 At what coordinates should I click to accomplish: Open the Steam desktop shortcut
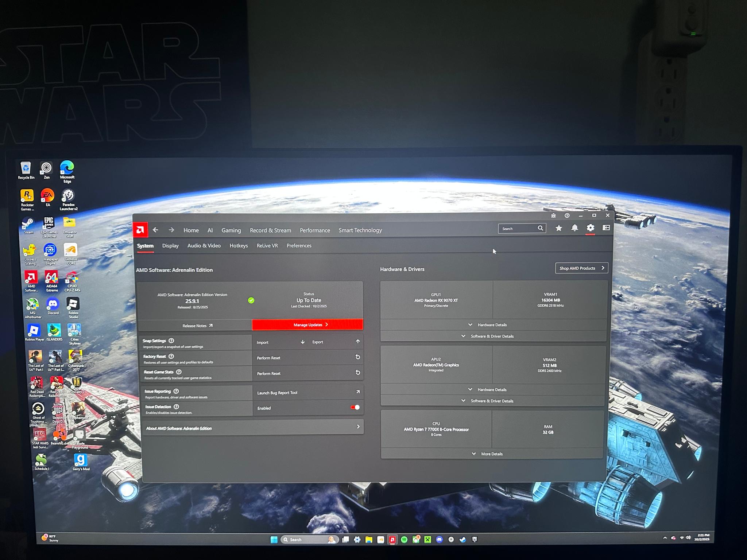coord(28,226)
